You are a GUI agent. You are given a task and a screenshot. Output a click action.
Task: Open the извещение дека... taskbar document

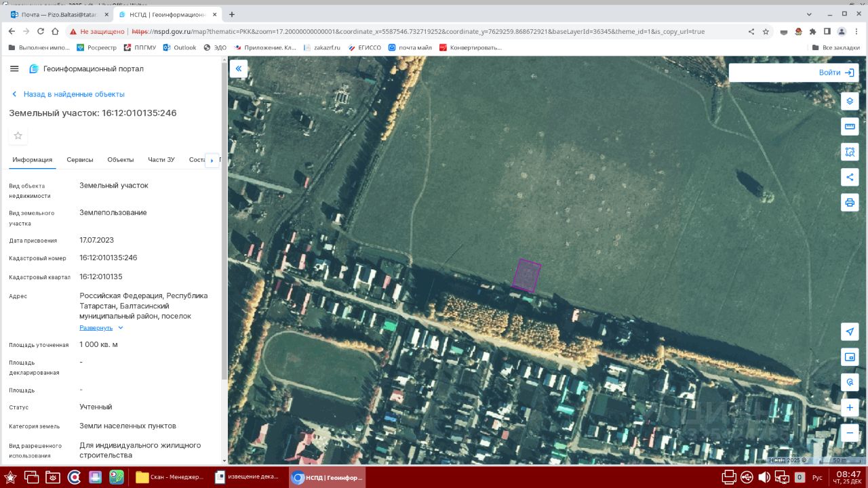coord(248,477)
